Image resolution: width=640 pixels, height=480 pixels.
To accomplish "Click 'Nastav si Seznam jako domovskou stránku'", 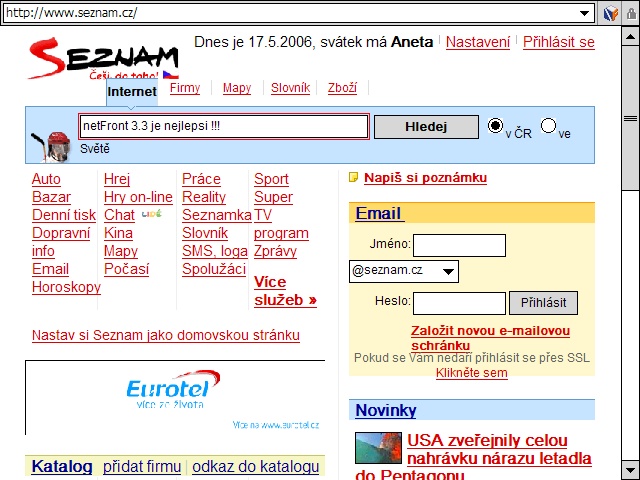I will 166,335.
